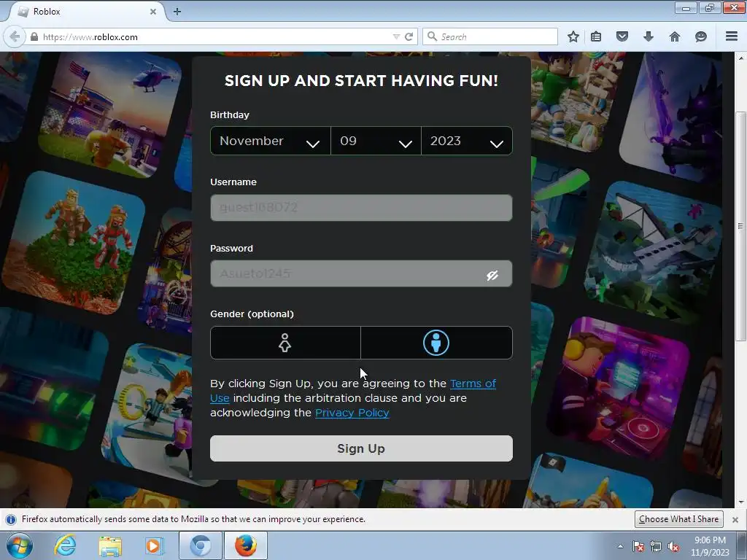
Task: Click Choose What I Share button
Action: tap(679, 519)
